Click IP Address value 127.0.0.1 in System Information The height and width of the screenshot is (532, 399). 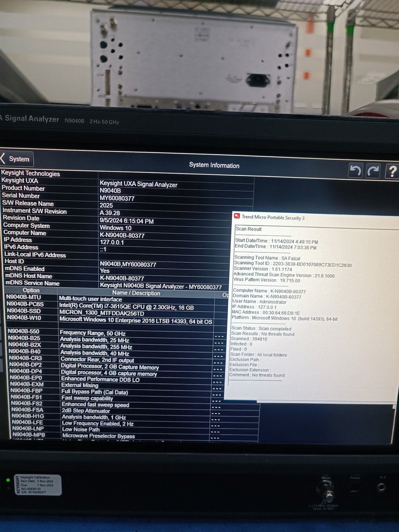point(112,242)
